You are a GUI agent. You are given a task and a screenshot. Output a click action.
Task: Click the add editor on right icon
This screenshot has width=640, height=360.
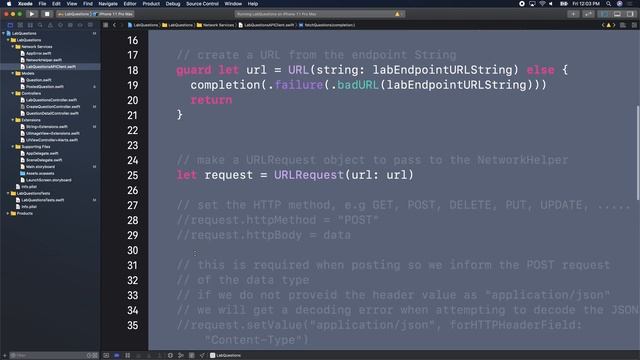point(634,25)
